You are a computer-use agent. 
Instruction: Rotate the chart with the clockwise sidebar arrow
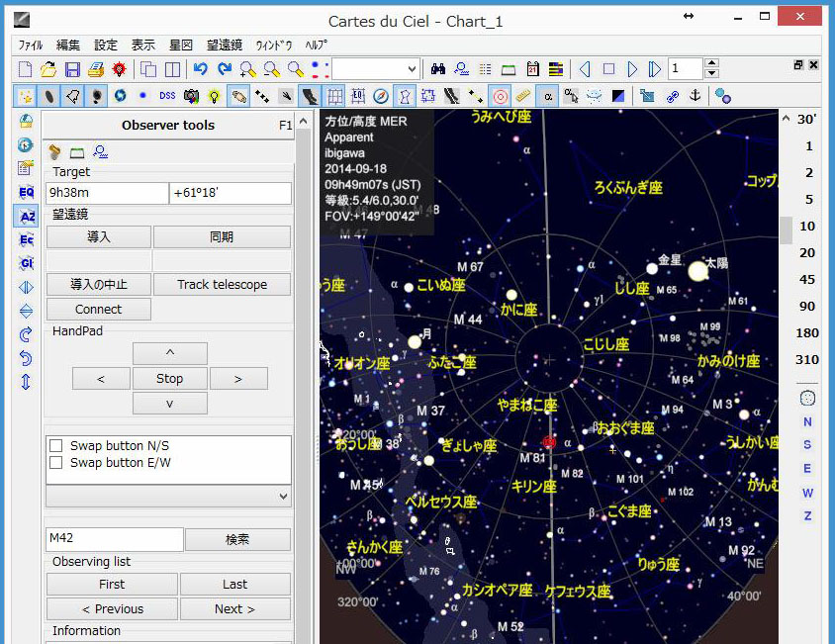(26, 335)
